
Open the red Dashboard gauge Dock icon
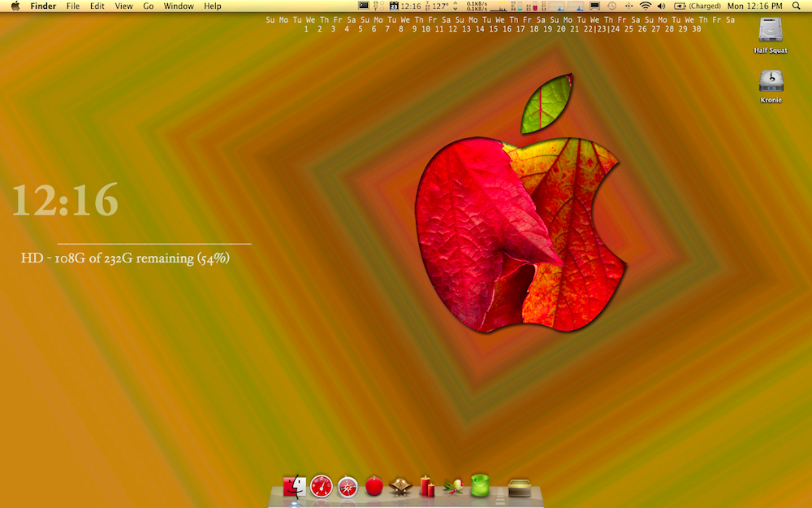point(321,487)
